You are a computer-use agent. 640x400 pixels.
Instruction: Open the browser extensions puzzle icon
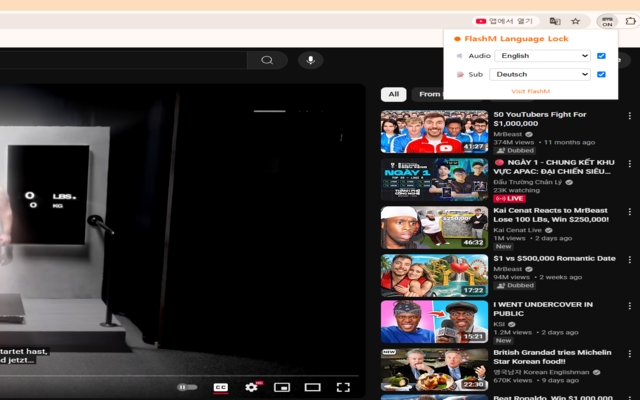point(631,21)
